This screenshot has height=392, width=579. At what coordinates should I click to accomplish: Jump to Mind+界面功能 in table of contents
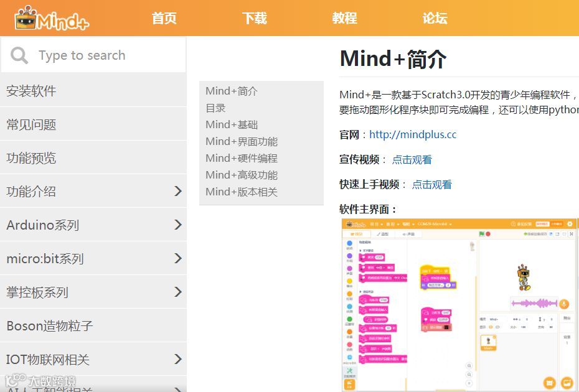point(242,141)
